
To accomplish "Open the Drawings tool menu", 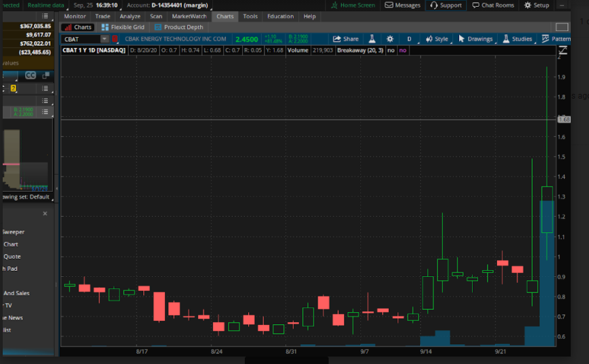I will click(x=475, y=39).
